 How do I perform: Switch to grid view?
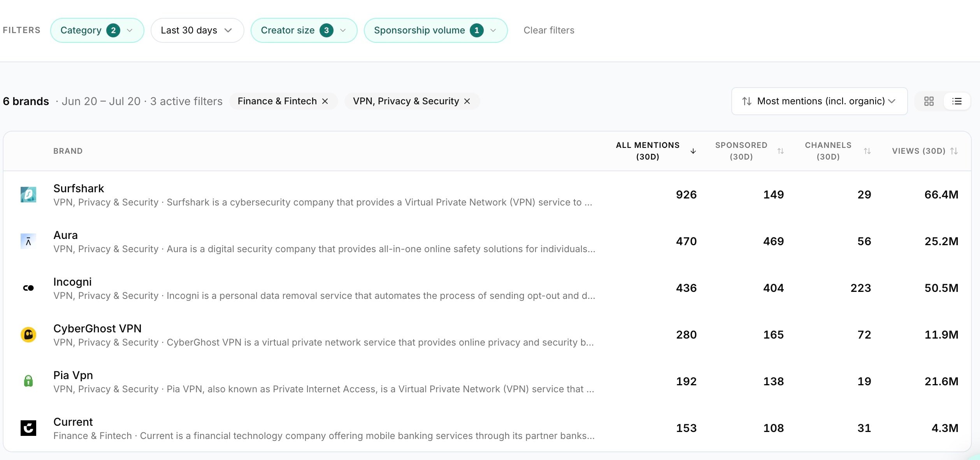coord(929,101)
